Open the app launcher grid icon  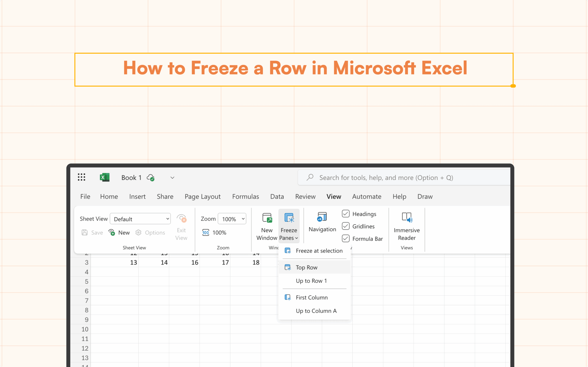pos(81,177)
